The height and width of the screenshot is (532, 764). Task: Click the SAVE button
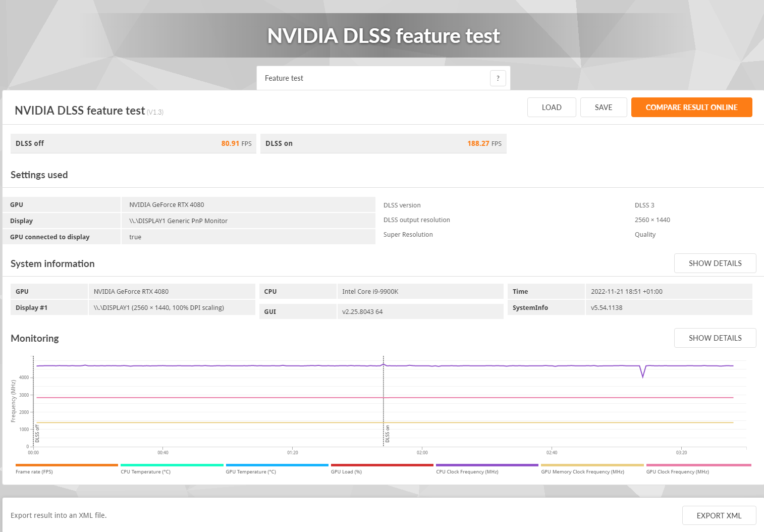(604, 108)
